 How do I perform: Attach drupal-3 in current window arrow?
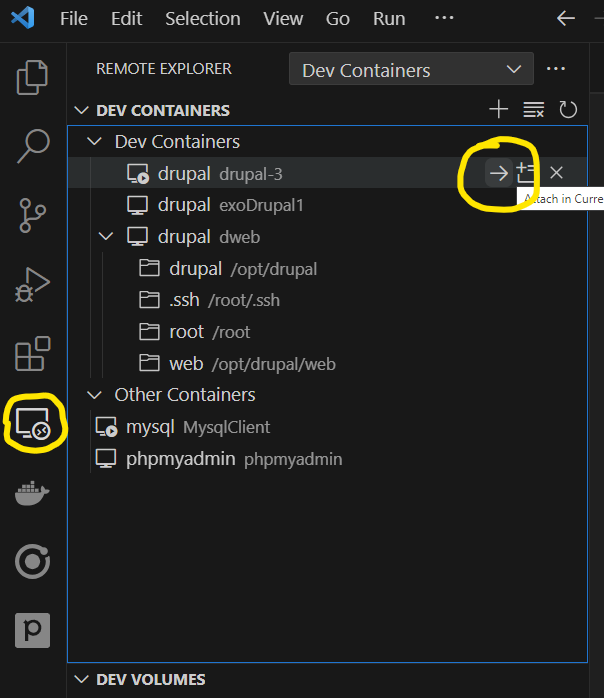click(x=499, y=173)
